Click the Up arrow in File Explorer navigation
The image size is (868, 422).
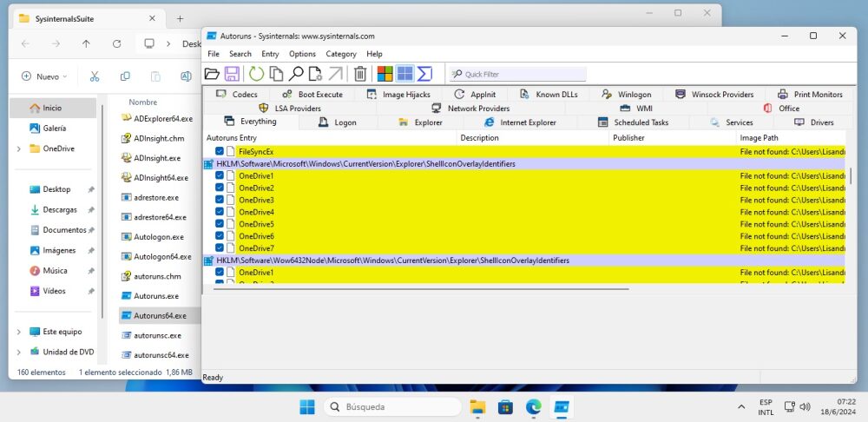pyautogui.click(x=86, y=43)
